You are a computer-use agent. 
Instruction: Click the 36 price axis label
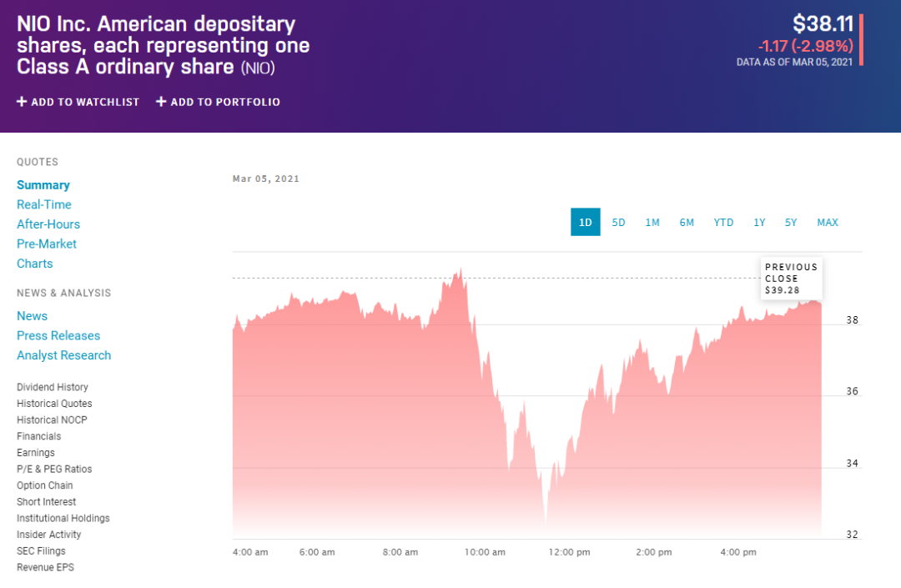pos(852,391)
